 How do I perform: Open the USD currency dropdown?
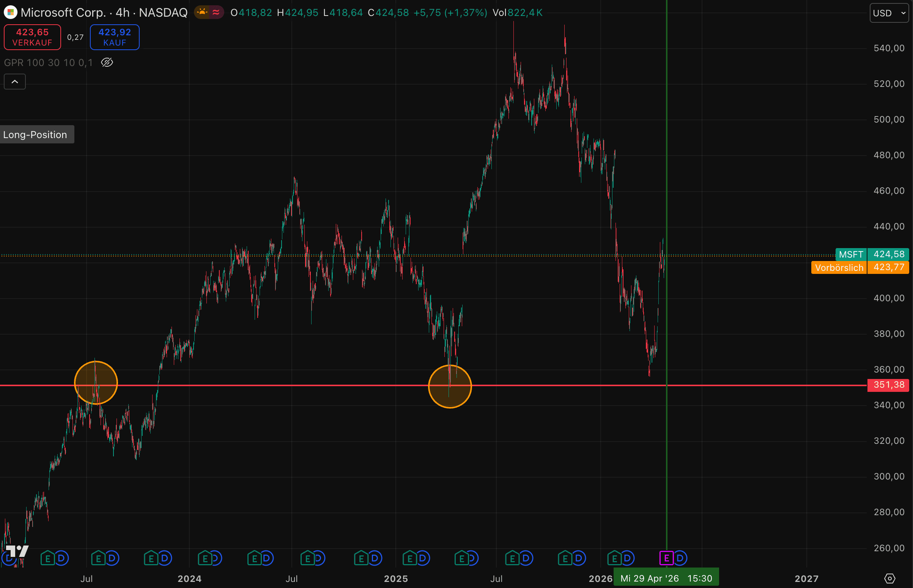(889, 13)
